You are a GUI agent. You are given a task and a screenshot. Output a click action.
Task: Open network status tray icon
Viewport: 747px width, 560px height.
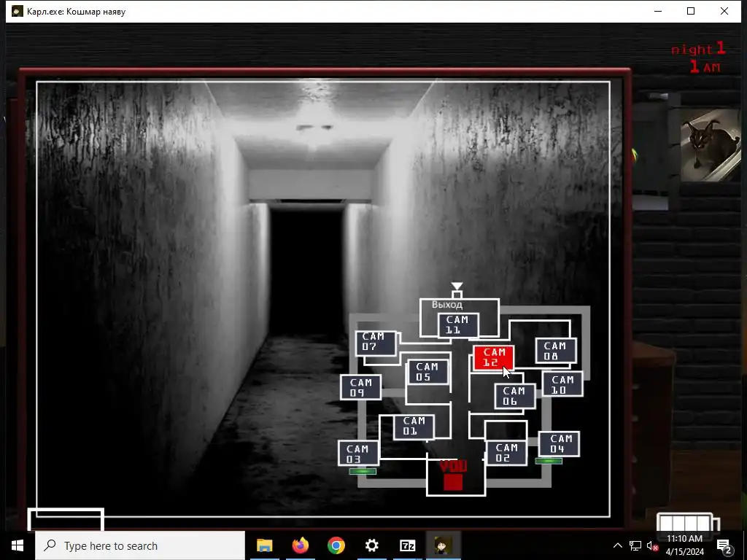(635, 545)
